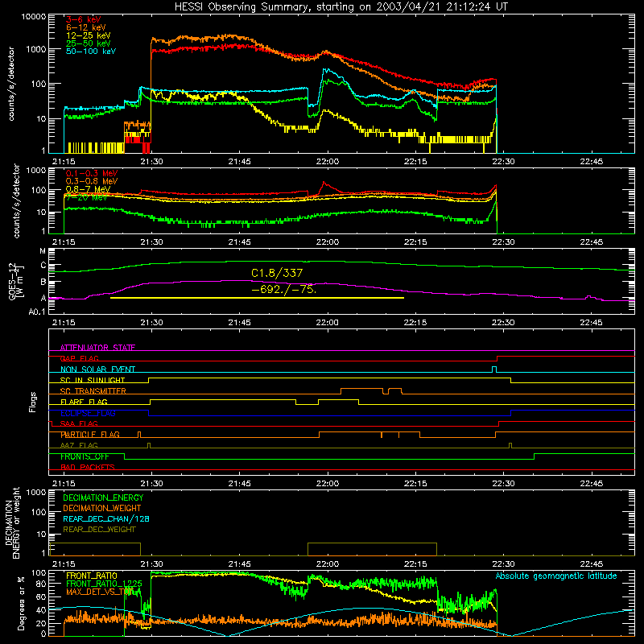Select the ECLIPSE_FLAG label
The image size is (644, 644).
pyautogui.click(x=88, y=413)
